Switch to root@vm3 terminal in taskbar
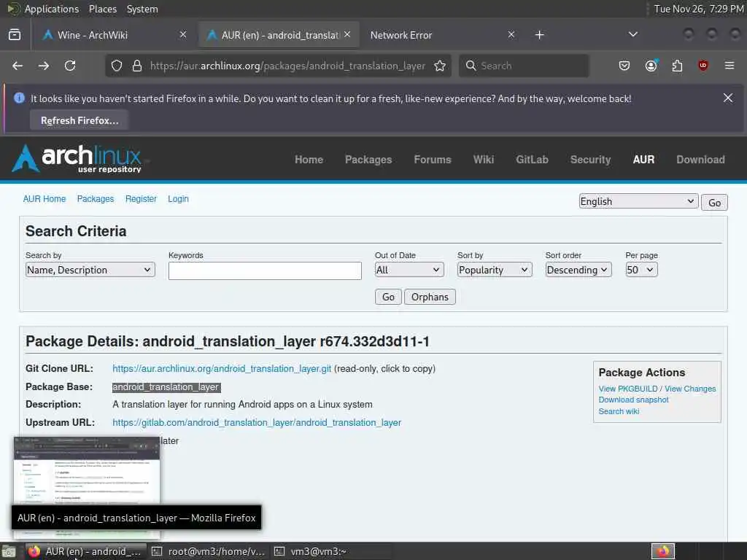Image resolution: width=747 pixels, height=560 pixels. pyautogui.click(x=208, y=551)
